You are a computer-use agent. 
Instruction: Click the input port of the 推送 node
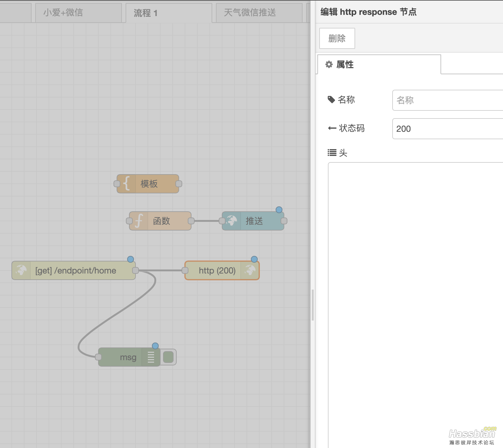pos(222,221)
